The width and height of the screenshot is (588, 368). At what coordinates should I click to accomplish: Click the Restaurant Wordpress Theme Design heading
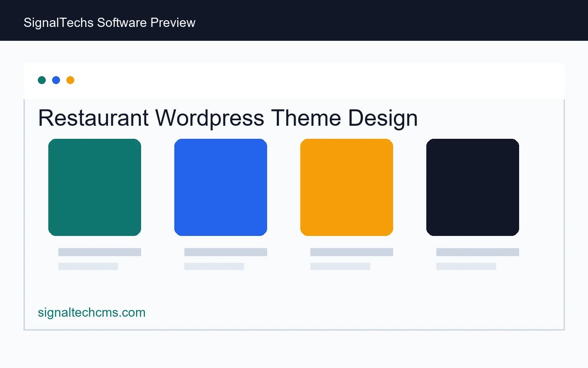pyautogui.click(x=228, y=118)
